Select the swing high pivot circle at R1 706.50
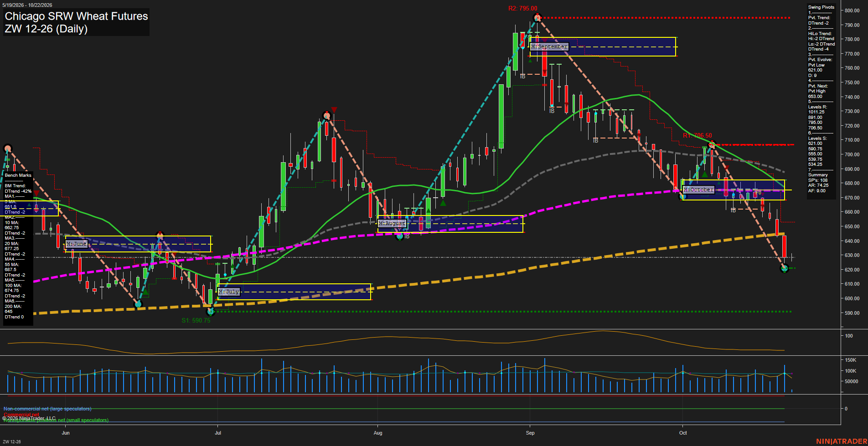The image size is (868, 446). point(712,145)
